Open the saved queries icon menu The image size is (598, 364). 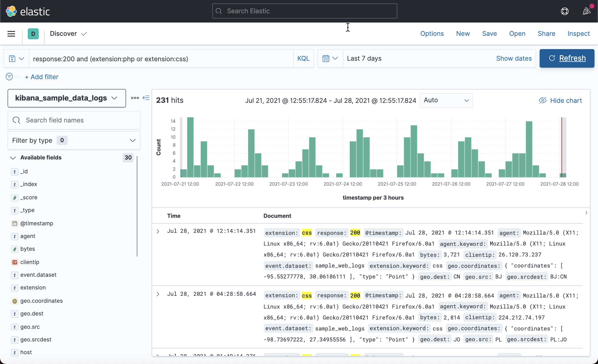point(16,58)
